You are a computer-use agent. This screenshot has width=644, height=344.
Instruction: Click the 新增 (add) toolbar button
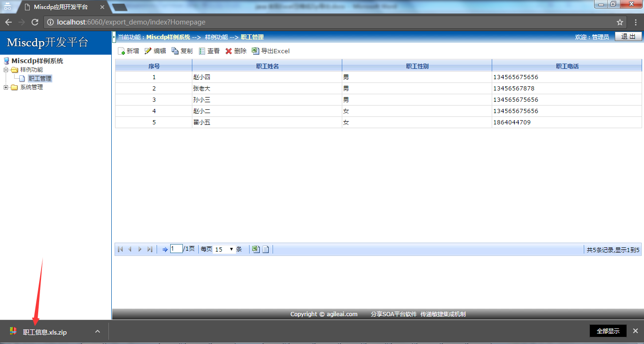[x=128, y=51]
